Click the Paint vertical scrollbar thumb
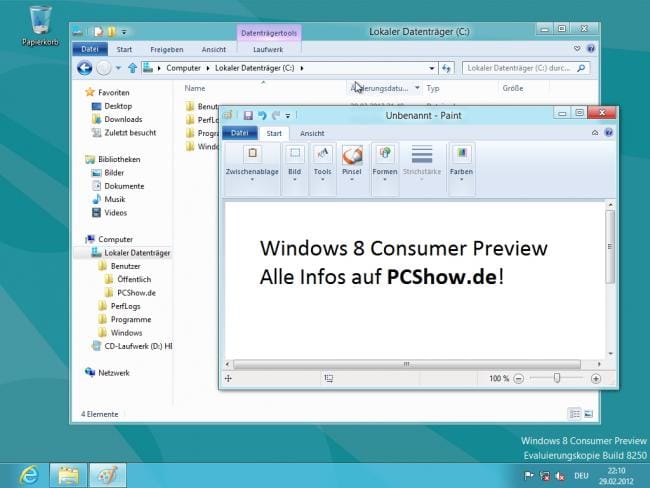650x488 pixels. click(610, 247)
